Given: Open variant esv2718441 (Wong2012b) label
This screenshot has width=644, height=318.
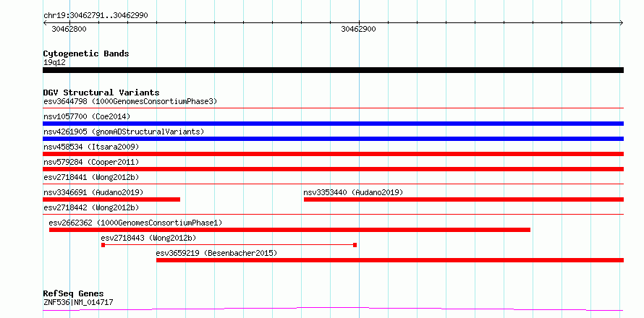Looking at the screenshot, I should click(91, 177).
